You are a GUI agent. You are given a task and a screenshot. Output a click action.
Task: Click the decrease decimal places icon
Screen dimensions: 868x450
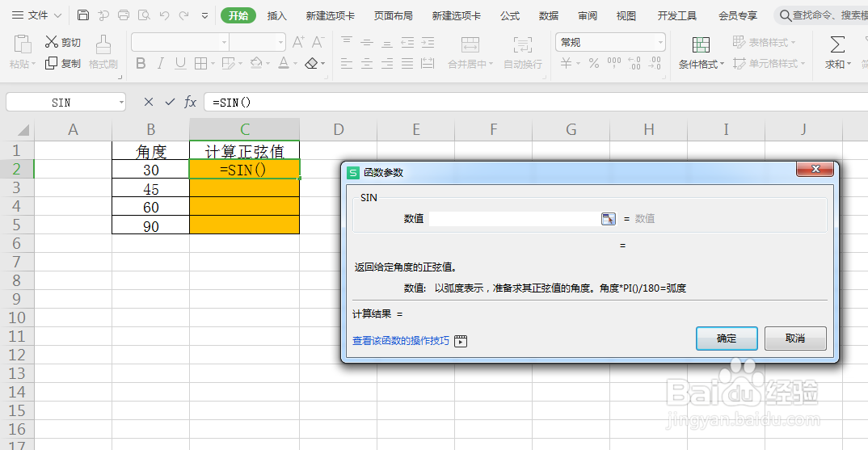[655, 64]
